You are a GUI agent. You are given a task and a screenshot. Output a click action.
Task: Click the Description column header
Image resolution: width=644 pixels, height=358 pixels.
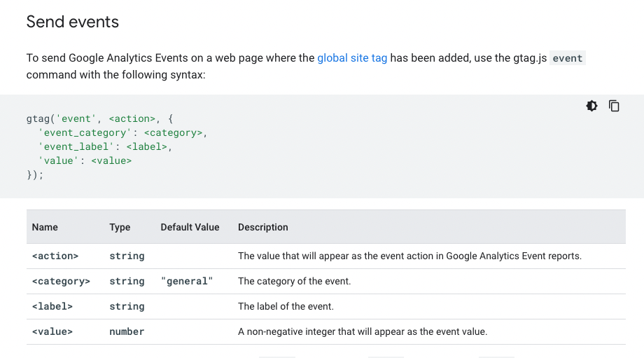click(263, 227)
